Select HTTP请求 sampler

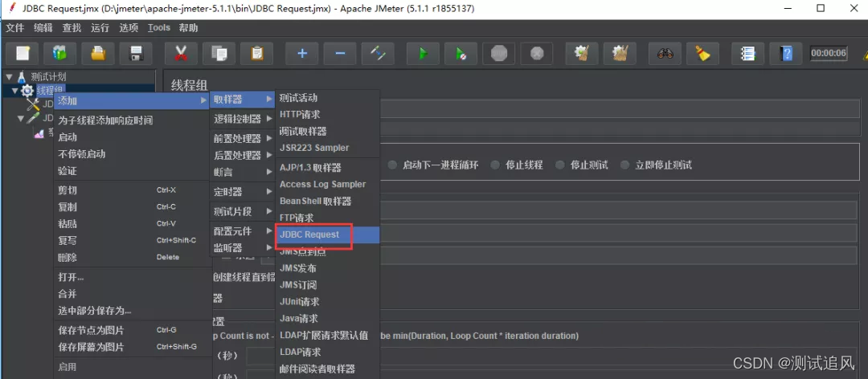click(328, 115)
